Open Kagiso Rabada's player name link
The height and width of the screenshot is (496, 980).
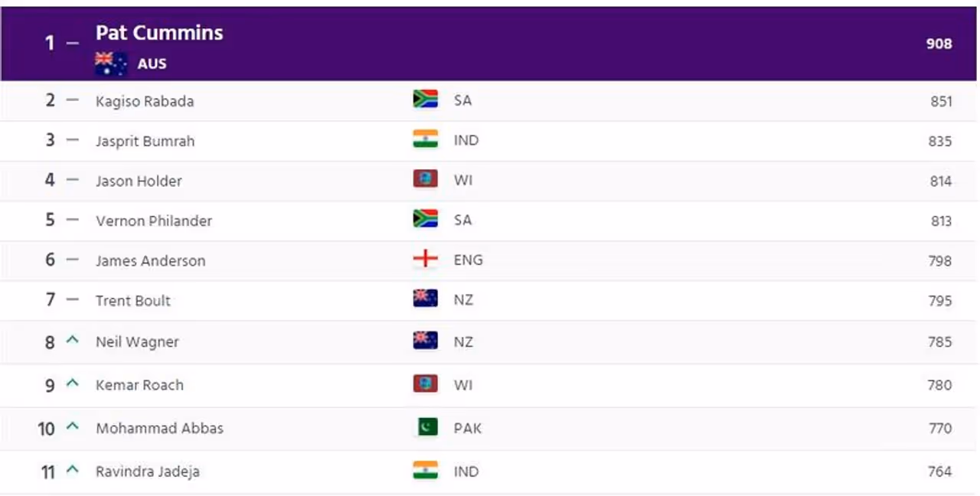coord(145,101)
